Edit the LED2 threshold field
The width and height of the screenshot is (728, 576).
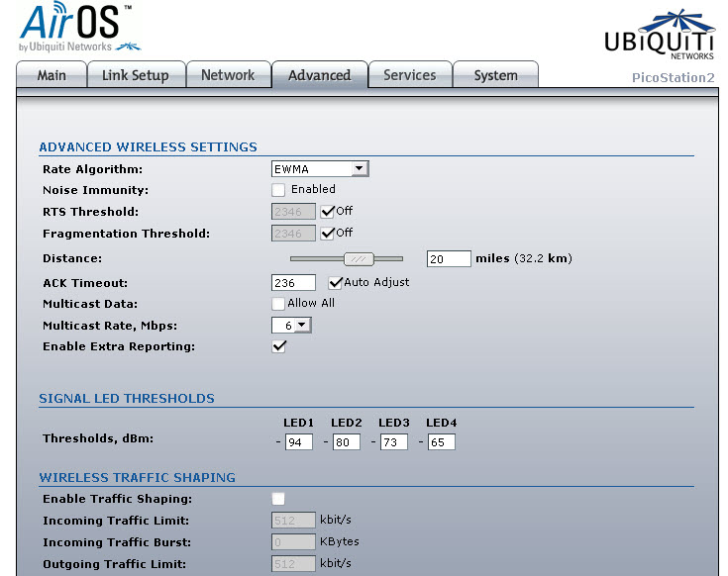347,442
